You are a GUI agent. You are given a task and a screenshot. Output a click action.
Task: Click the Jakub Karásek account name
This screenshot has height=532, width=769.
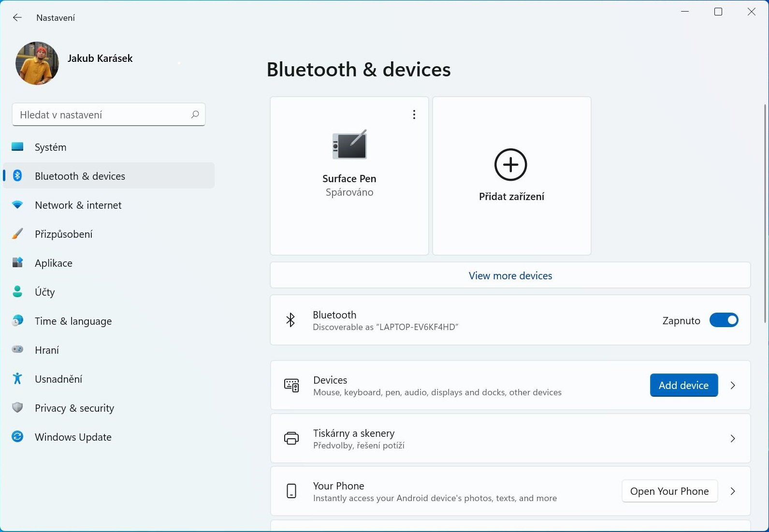pyautogui.click(x=100, y=58)
